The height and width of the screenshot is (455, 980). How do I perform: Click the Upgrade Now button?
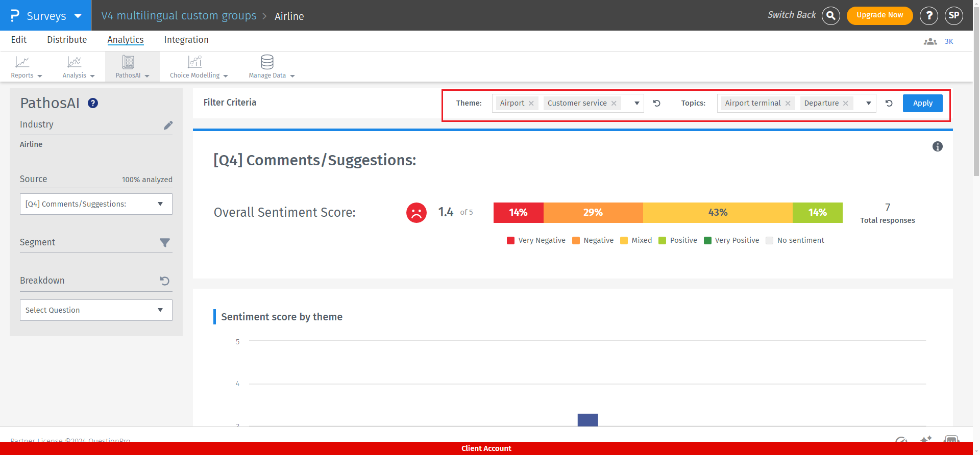[880, 15]
